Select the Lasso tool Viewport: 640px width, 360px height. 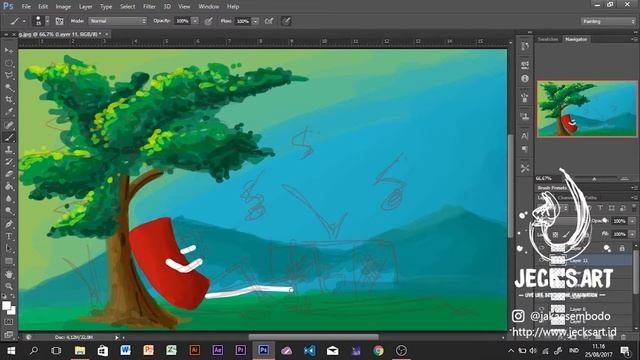coord(9,75)
